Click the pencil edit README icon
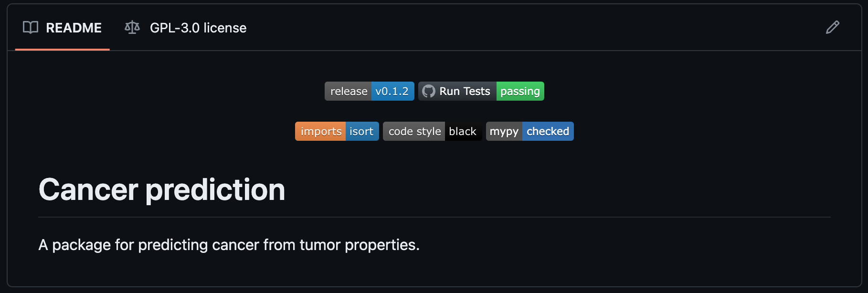This screenshot has width=868, height=293. tap(832, 27)
